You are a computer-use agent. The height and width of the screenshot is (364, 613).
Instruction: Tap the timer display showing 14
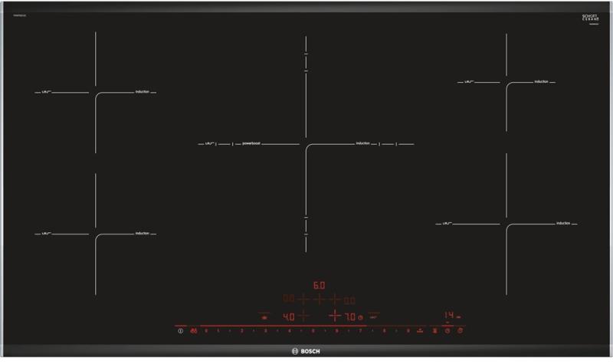pyautogui.click(x=449, y=315)
